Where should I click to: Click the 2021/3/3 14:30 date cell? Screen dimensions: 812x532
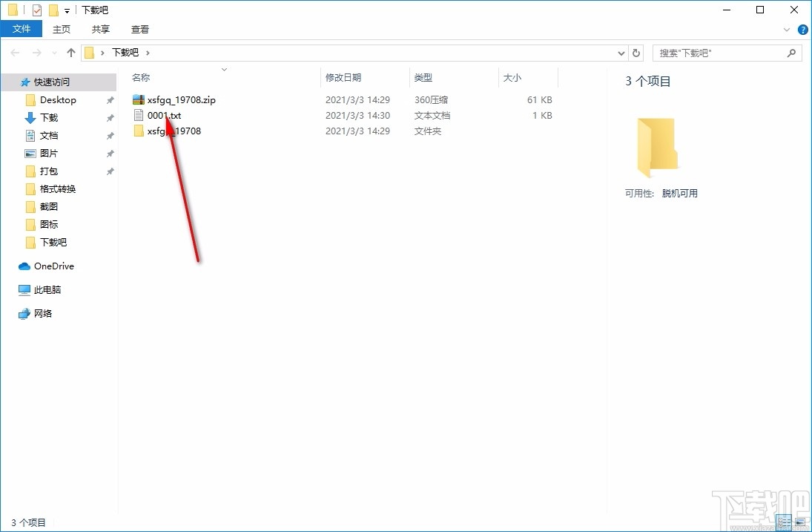pos(358,116)
